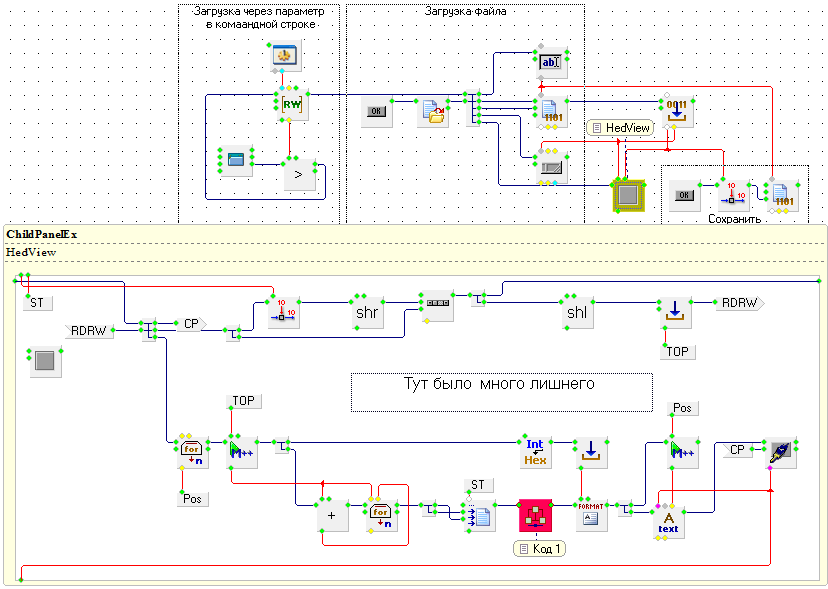Select the 'Тут было много лишнего' comment box
The height and width of the screenshot is (589, 828).
click(x=501, y=391)
